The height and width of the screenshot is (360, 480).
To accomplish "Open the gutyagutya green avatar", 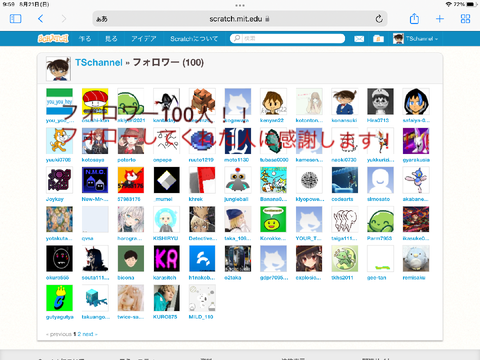I will 59,298.
